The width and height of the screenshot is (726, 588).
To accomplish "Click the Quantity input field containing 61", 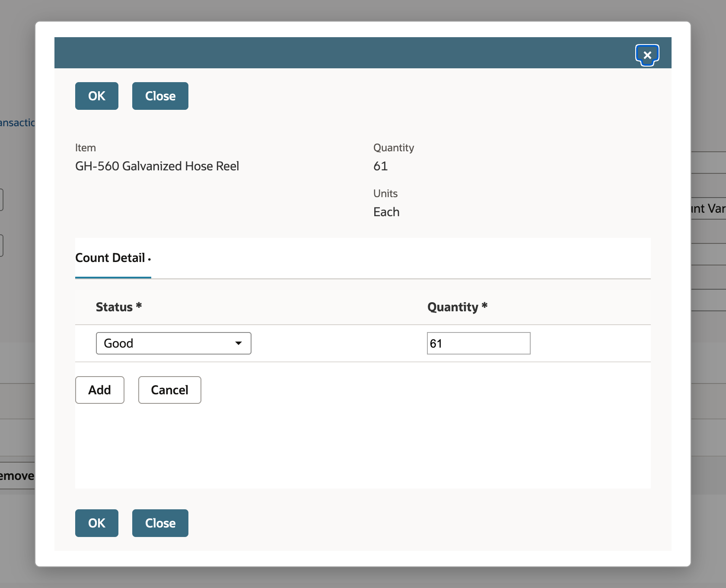I will point(479,343).
